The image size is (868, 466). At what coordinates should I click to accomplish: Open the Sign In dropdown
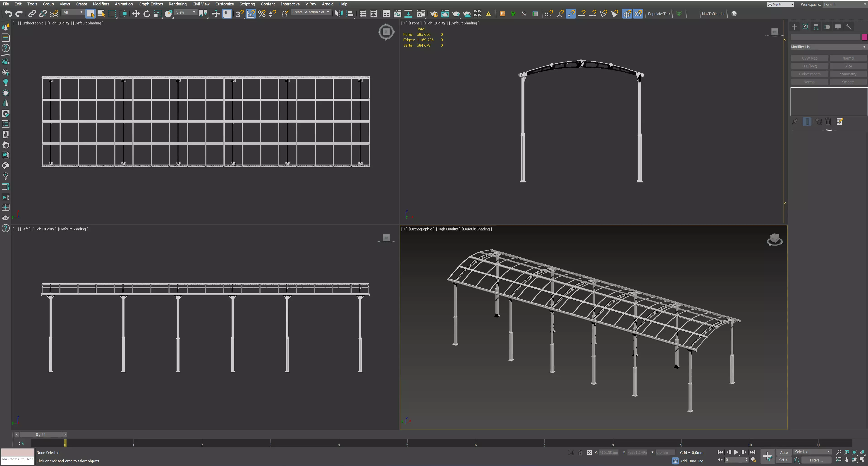[780, 4]
